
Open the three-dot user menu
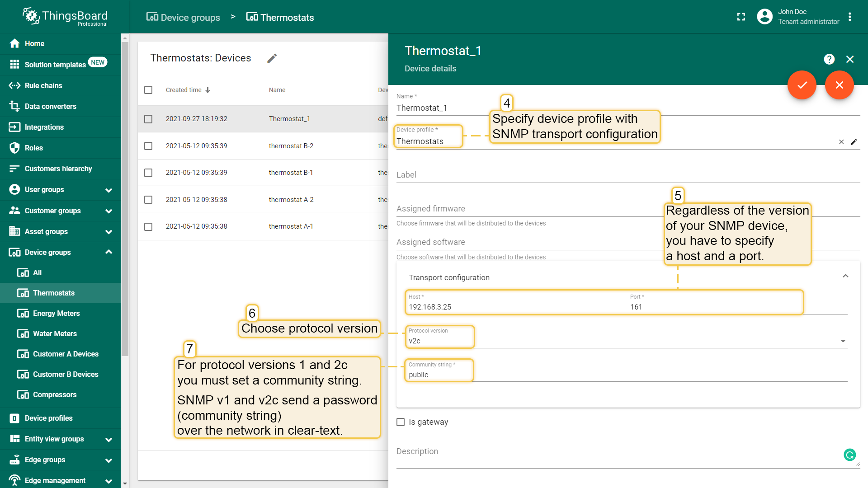point(850,17)
